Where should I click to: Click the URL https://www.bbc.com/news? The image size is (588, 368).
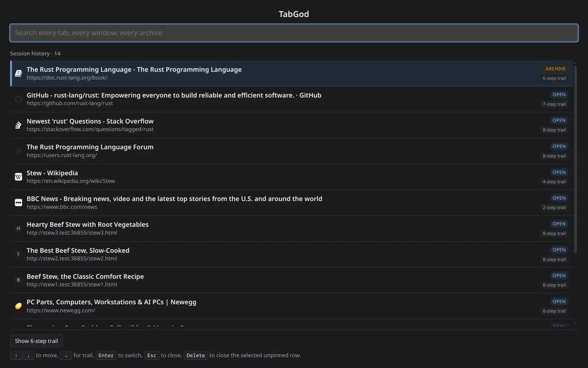pyautogui.click(x=62, y=207)
